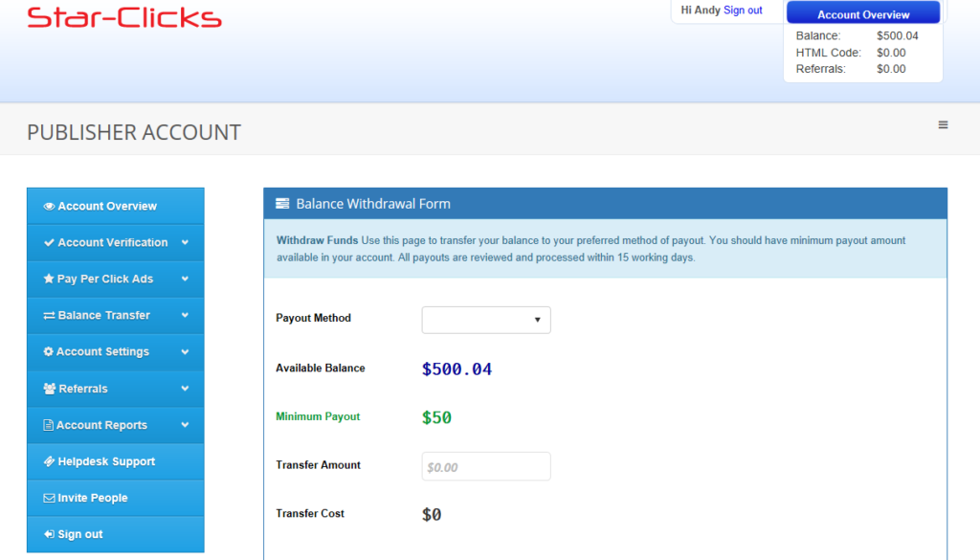980x560 pixels.
Task: Click the Sign out link near Hi Andy
Action: (743, 11)
